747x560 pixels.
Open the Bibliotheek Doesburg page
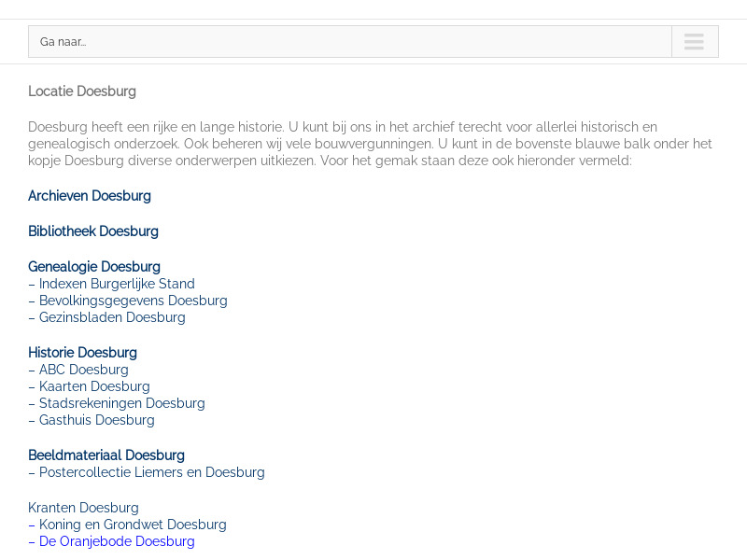pos(92,231)
